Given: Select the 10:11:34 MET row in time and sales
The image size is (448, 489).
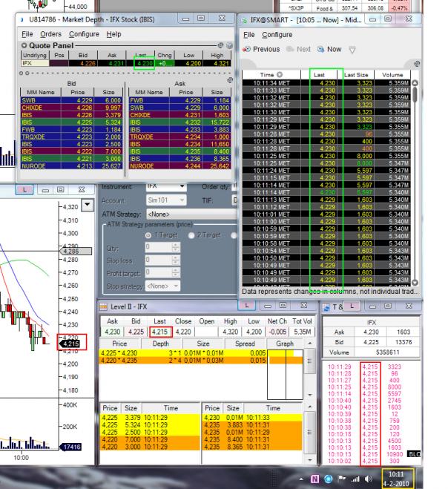Looking at the screenshot, I should (326, 83).
